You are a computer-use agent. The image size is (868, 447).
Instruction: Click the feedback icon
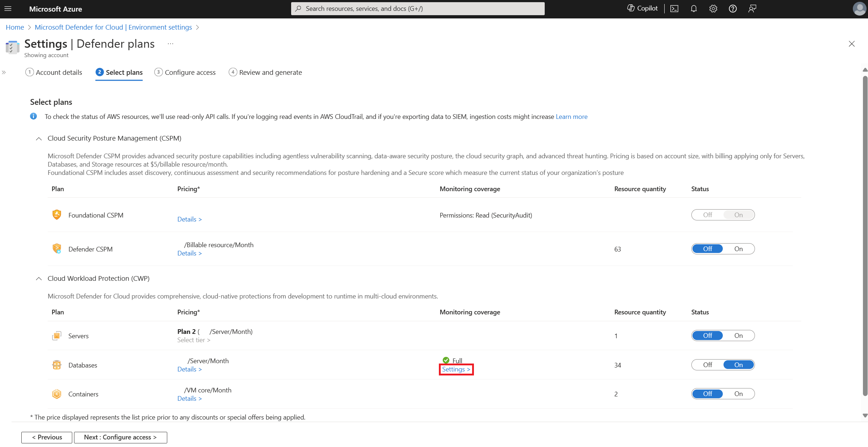pyautogui.click(x=752, y=9)
